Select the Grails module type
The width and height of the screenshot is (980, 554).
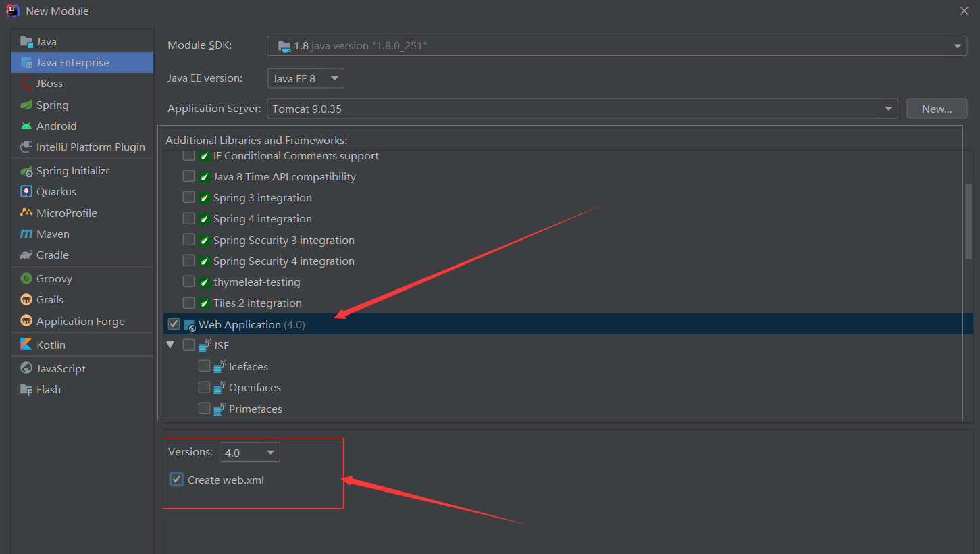pyautogui.click(x=82, y=300)
